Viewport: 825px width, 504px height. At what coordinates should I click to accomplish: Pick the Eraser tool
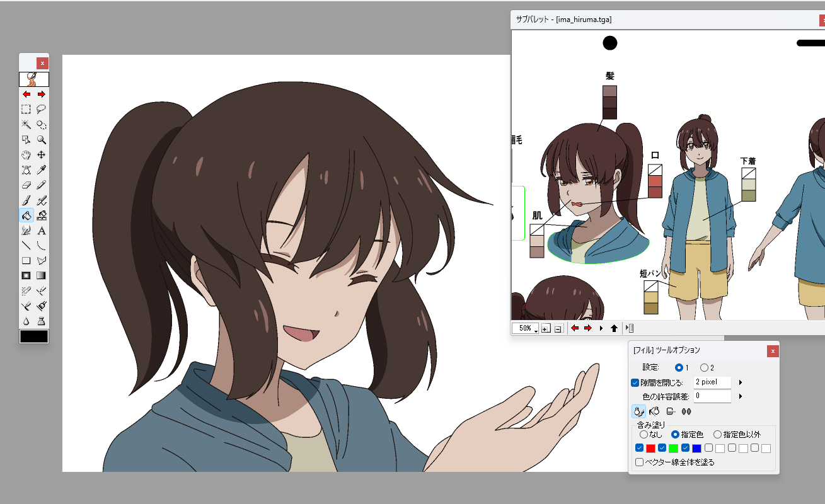point(26,185)
